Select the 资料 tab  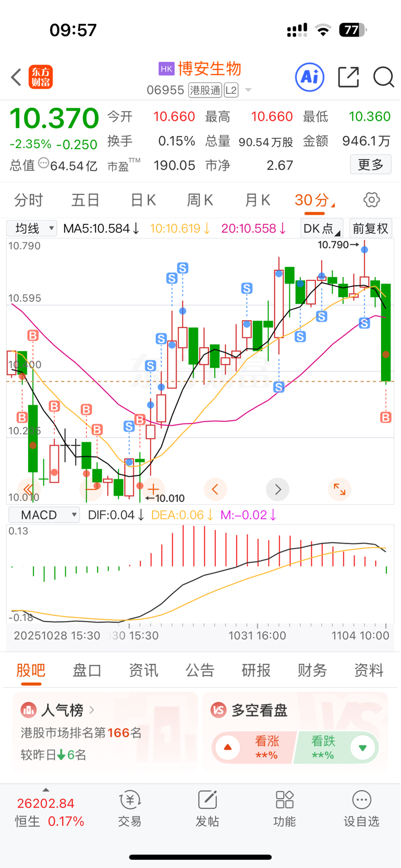coord(369,670)
